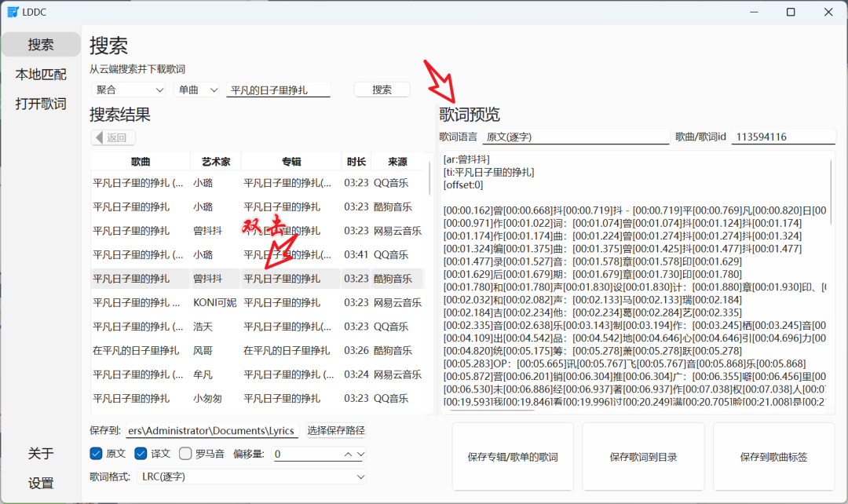Minimize the LDDC window
The height and width of the screenshot is (504, 848).
pos(754,12)
